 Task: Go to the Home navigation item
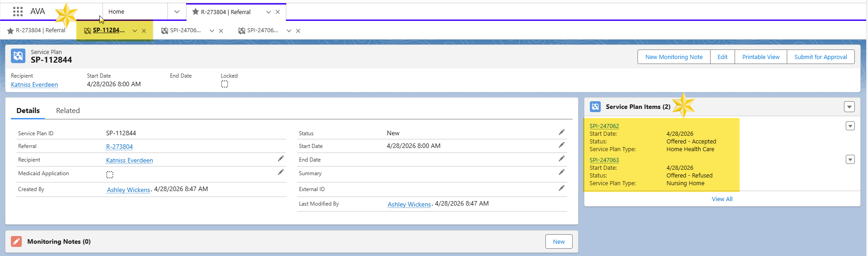pos(117,12)
